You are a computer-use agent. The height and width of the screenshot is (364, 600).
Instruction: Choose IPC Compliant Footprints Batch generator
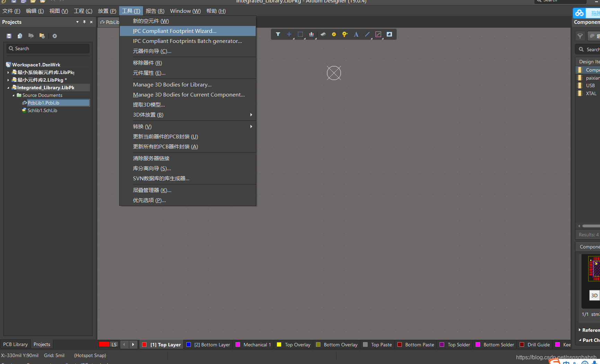[187, 41]
